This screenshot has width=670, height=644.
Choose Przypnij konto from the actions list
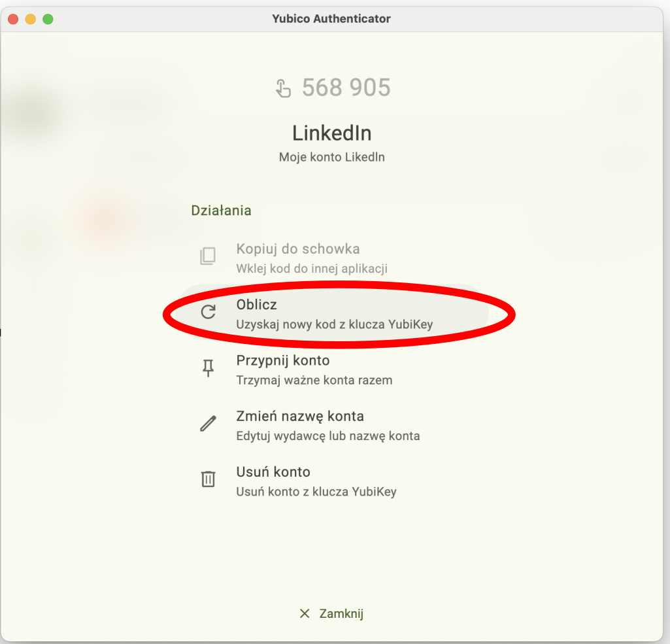coord(282,361)
